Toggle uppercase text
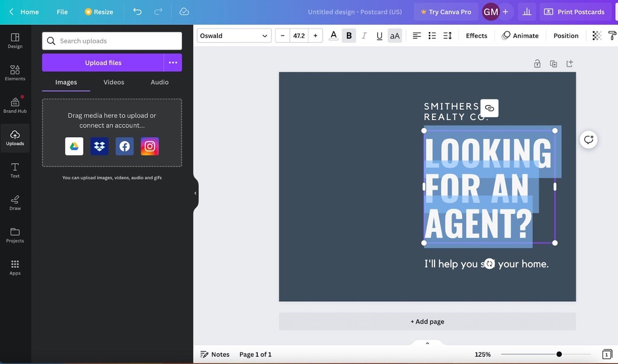The width and height of the screenshot is (618, 364). [395, 36]
